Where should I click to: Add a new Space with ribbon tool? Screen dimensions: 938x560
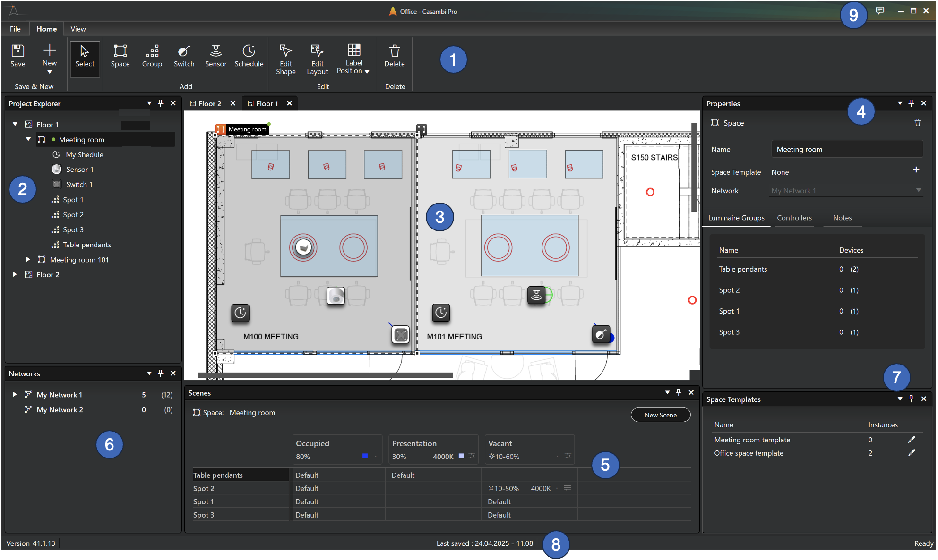120,56
